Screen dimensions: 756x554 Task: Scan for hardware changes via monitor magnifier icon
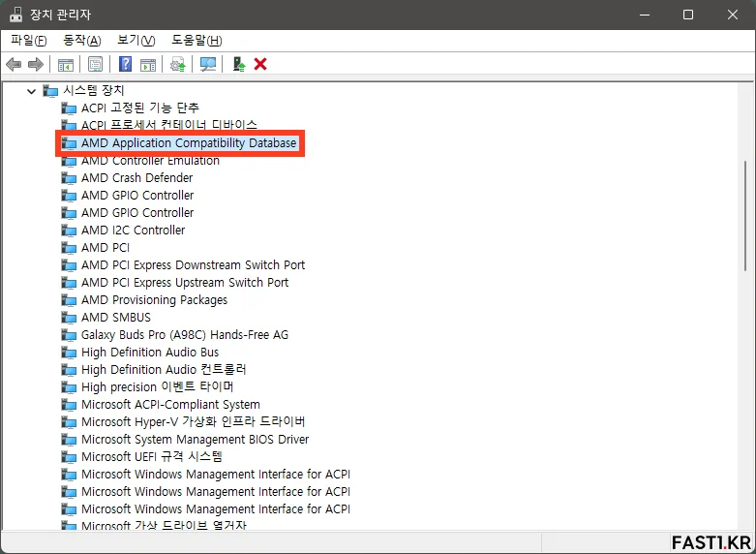[208, 64]
